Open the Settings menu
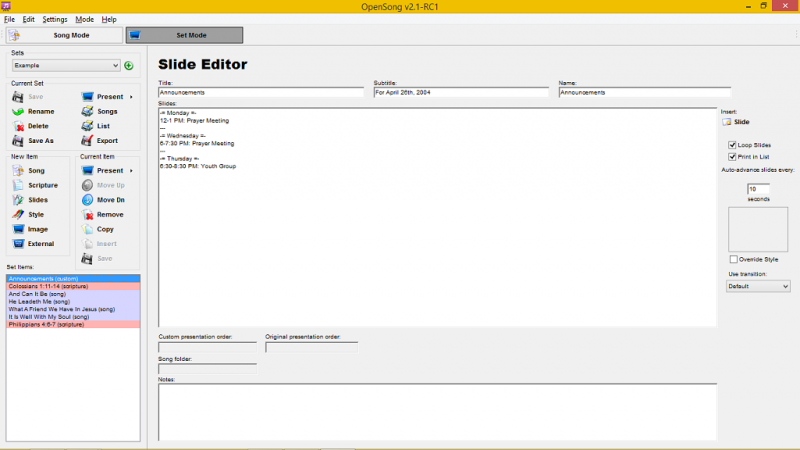The image size is (800, 450). 55,19
